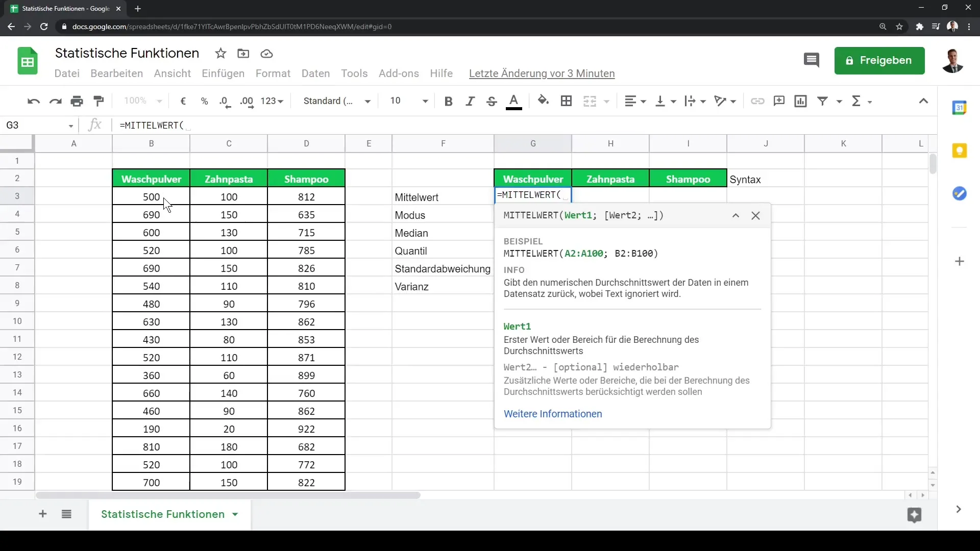This screenshot has height=551, width=980.
Task: Click the Italic formatting icon
Action: [470, 101]
